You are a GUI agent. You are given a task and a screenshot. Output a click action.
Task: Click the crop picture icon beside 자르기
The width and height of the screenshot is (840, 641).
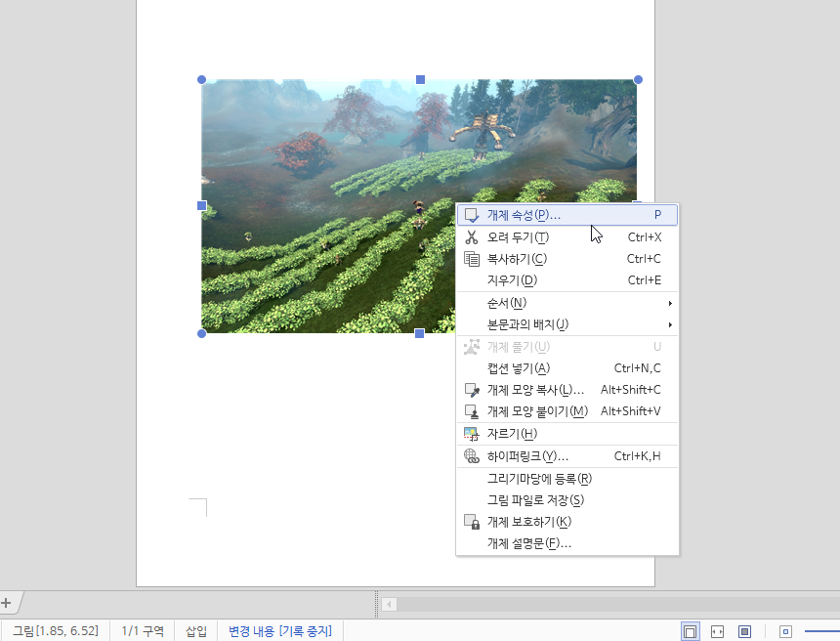472,434
